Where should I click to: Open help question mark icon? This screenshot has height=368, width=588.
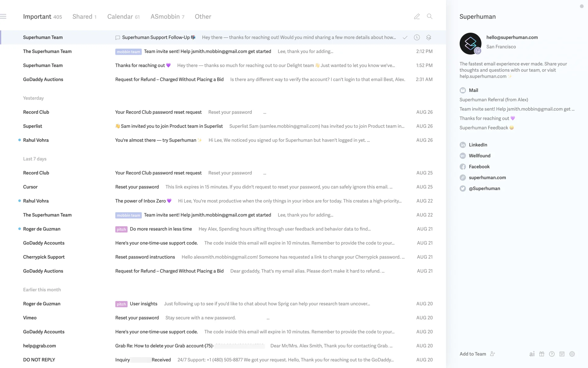(552, 354)
